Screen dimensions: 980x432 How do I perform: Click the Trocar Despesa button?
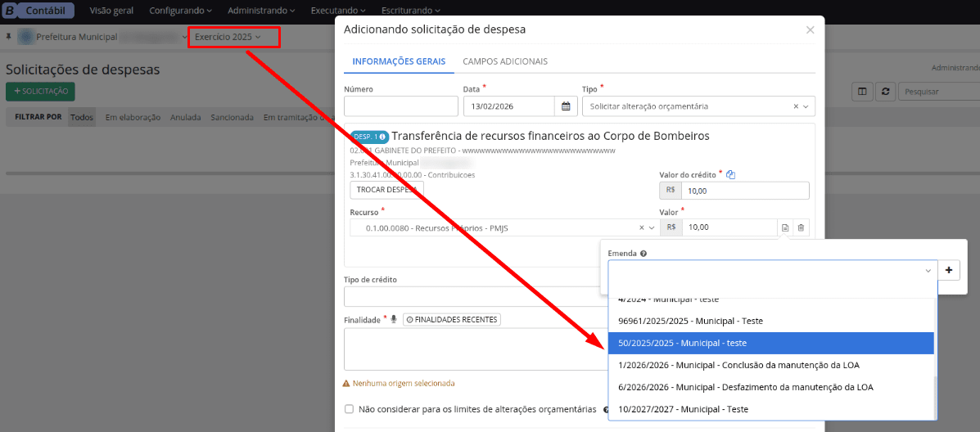386,190
